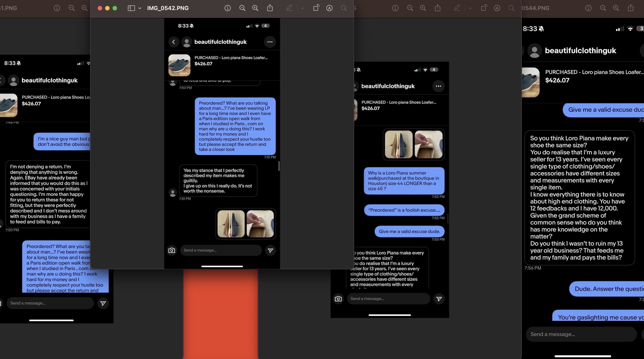
Task: Rotate image in the window behind IMG_0542's right edge
Action: [484, 8]
